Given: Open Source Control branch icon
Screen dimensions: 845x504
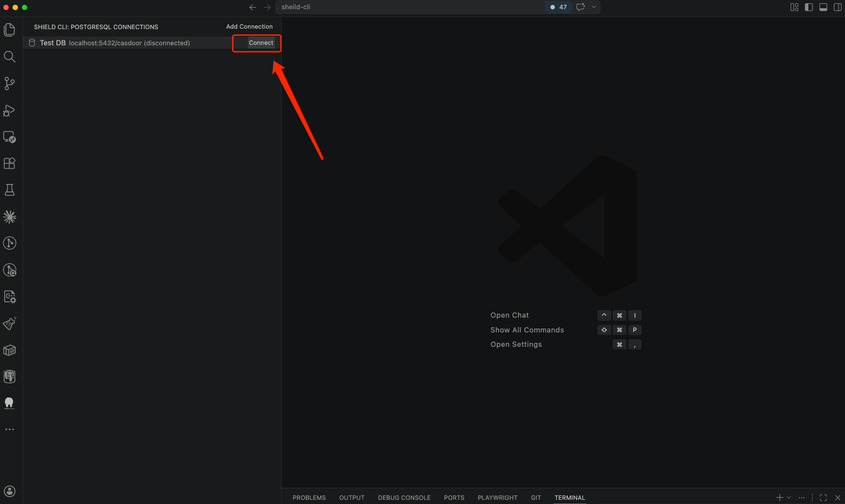Looking at the screenshot, I should (x=9, y=83).
